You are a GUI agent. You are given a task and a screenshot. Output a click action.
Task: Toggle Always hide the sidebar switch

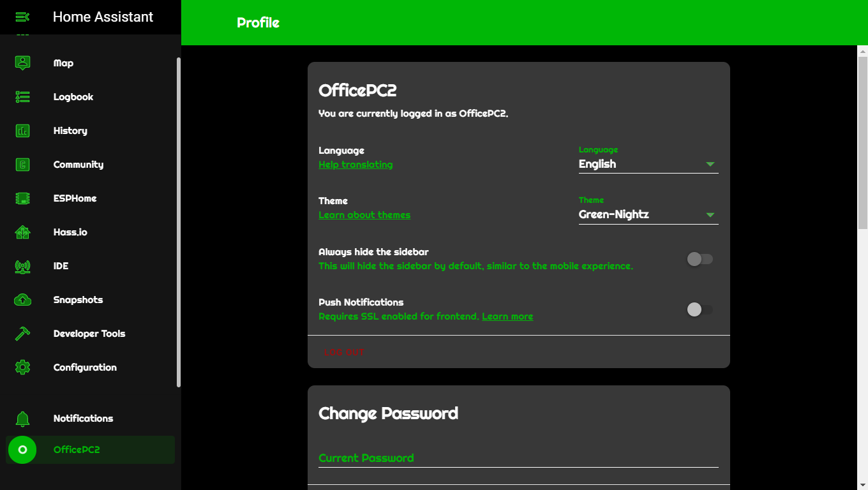[699, 258]
